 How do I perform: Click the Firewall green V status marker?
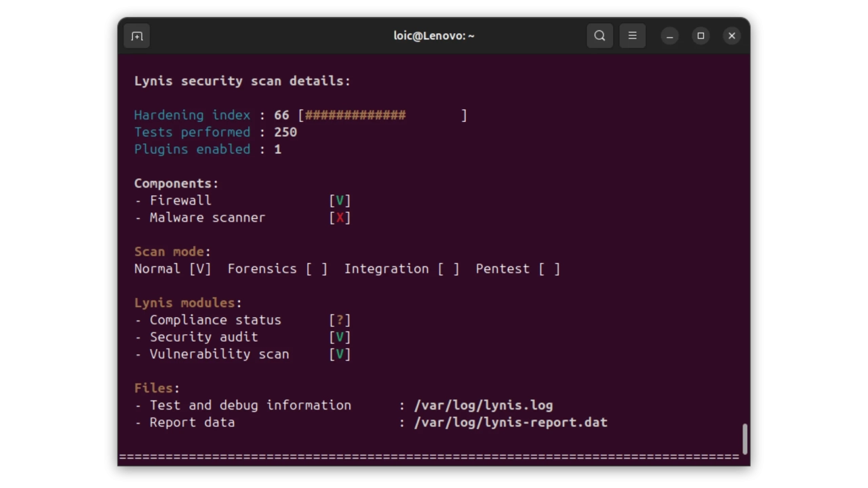click(x=340, y=201)
